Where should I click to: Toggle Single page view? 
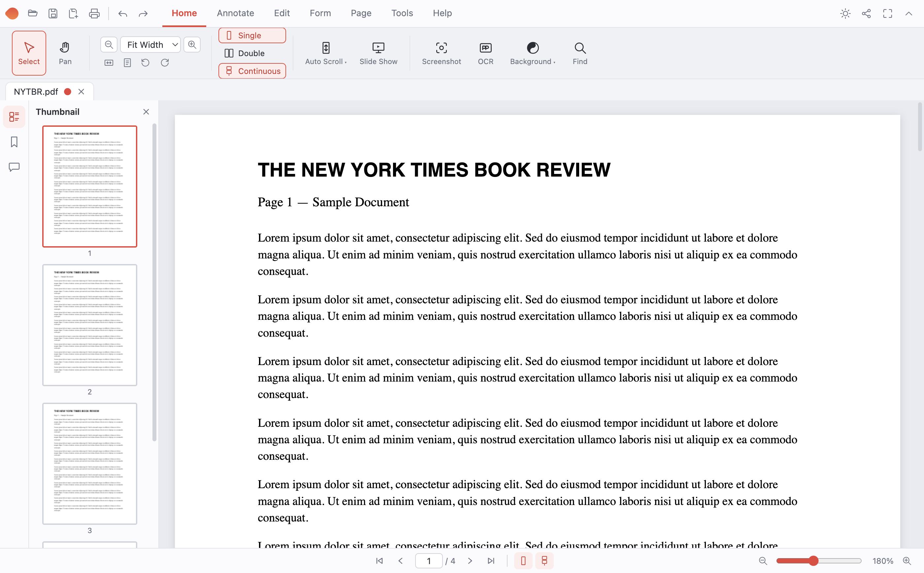click(252, 35)
